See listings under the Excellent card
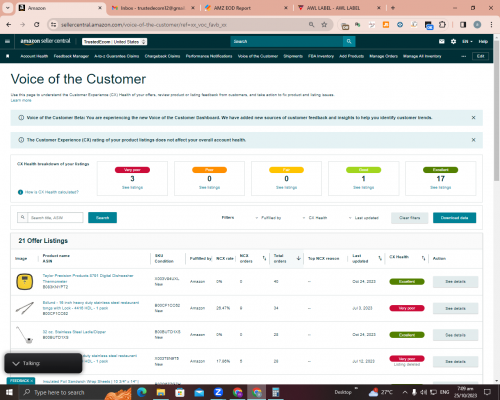The image size is (500, 400). 440,188
